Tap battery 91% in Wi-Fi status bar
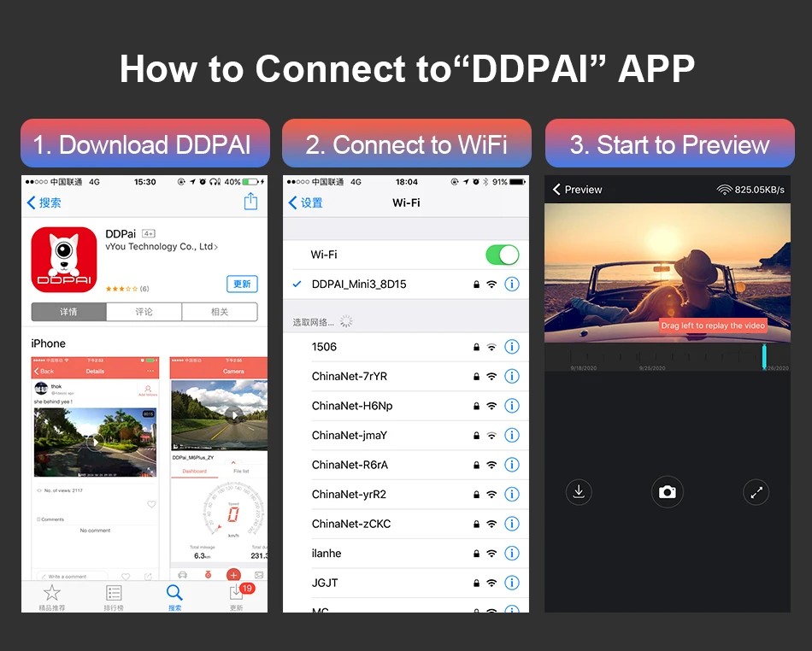Viewport: 812px width, 651px height. [509, 182]
